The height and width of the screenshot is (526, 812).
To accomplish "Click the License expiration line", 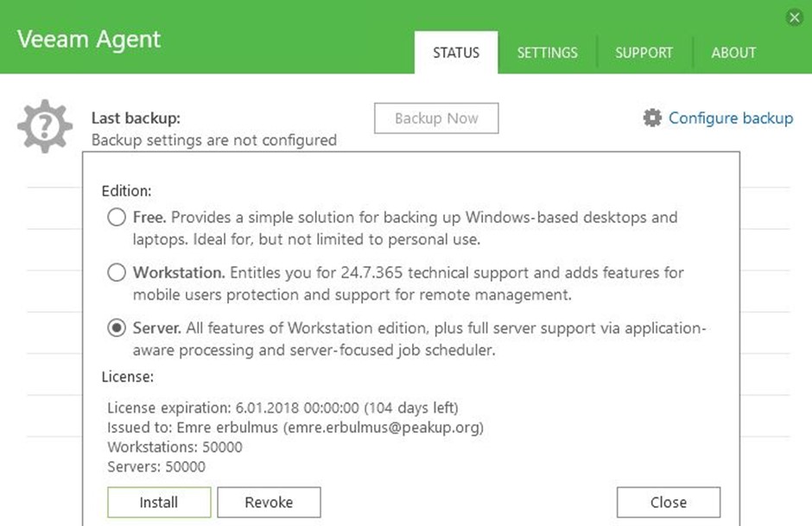I will (282, 408).
